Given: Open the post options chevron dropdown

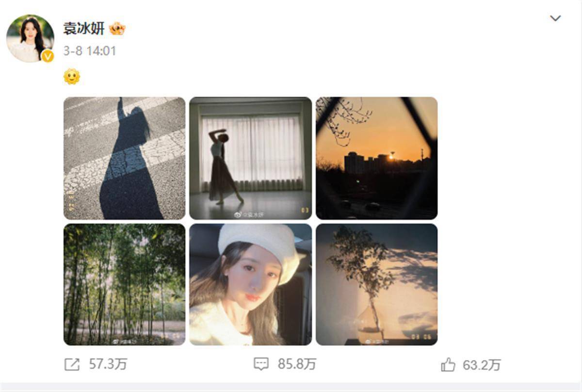Looking at the screenshot, I should tap(555, 18).
